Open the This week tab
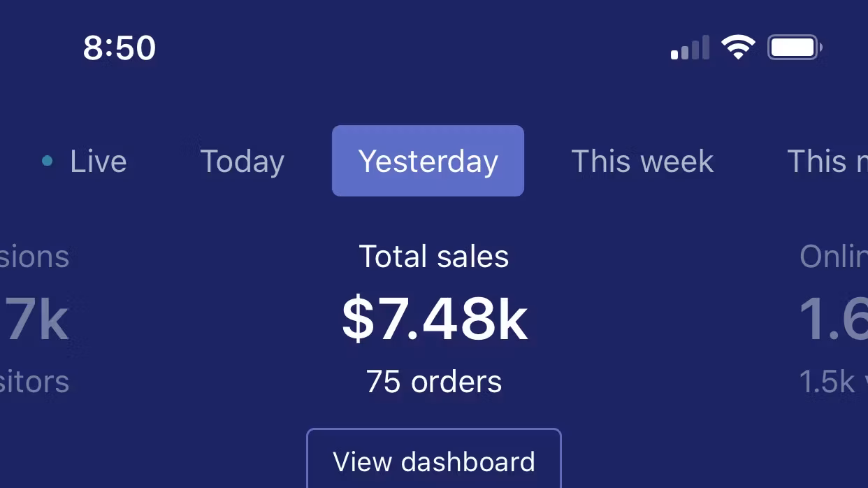 [642, 162]
